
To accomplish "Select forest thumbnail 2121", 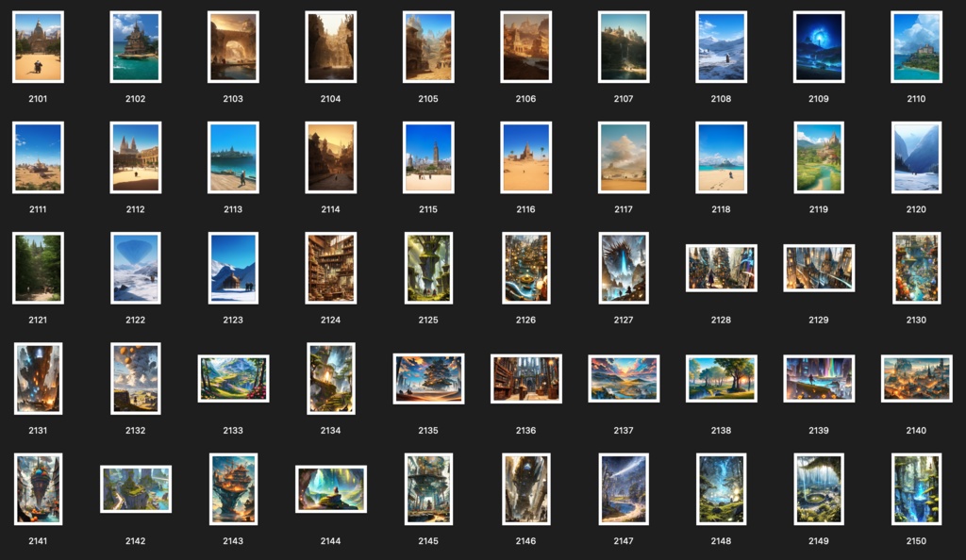I will pyautogui.click(x=38, y=269).
